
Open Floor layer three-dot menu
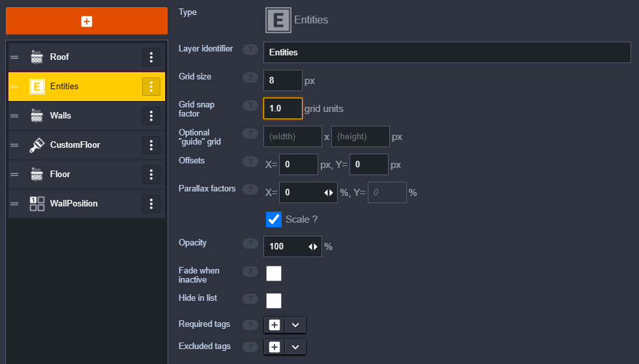tap(151, 175)
